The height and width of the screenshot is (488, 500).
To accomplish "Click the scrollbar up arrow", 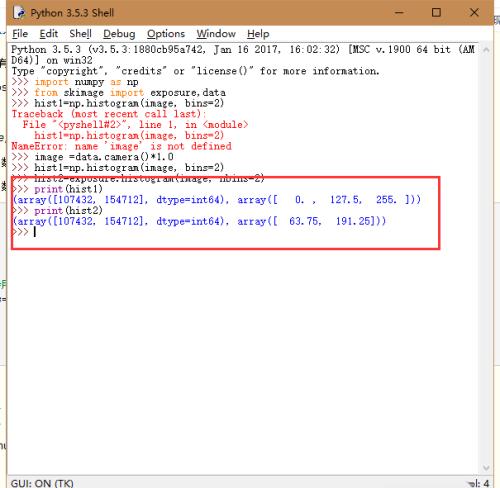I will pyautogui.click(x=486, y=50).
